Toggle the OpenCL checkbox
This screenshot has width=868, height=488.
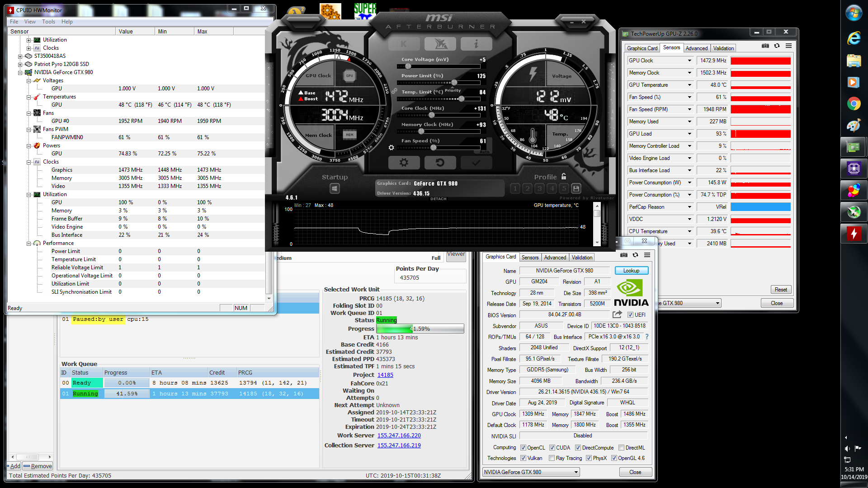[x=523, y=448]
